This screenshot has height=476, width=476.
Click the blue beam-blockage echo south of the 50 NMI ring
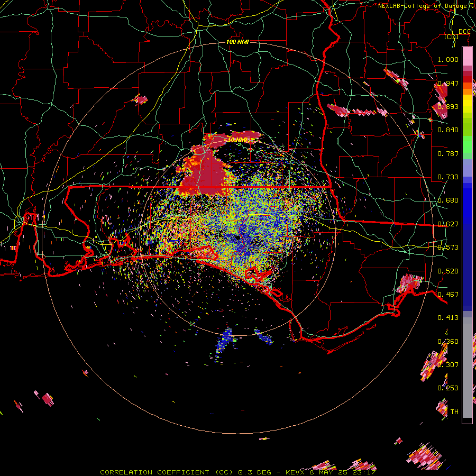pyautogui.click(x=224, y=344)
